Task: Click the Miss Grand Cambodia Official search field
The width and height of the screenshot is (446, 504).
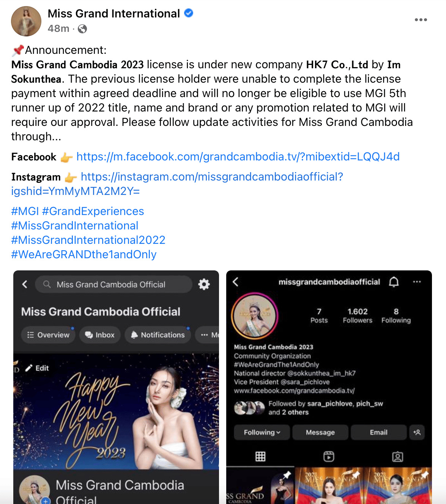Action: pyautogui.click(x=113, y=284)
